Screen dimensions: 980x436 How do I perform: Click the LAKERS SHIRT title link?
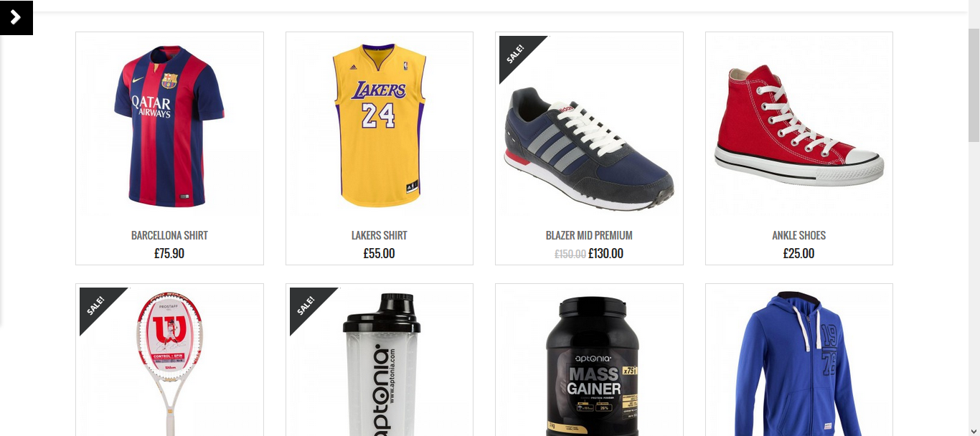click(380, 235)
